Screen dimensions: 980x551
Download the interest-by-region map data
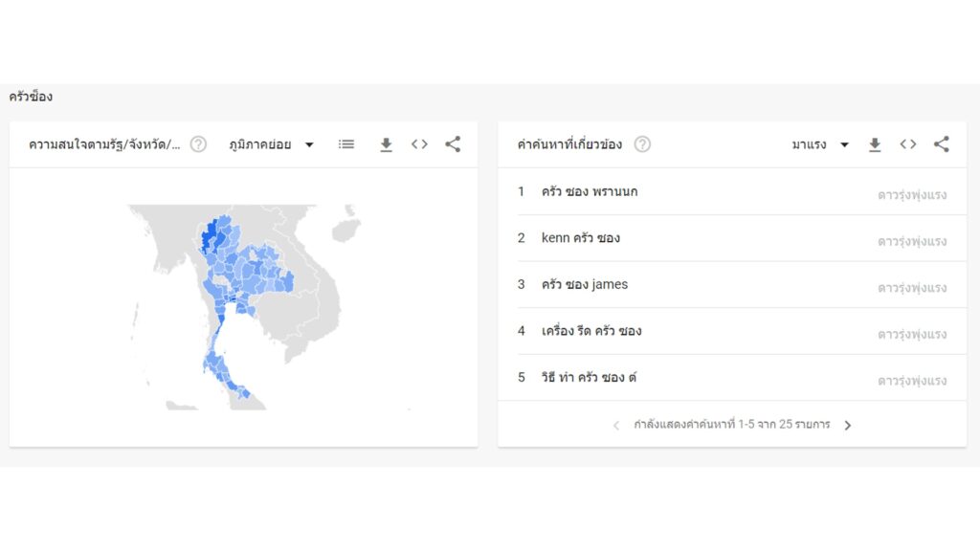pos(386,144)
